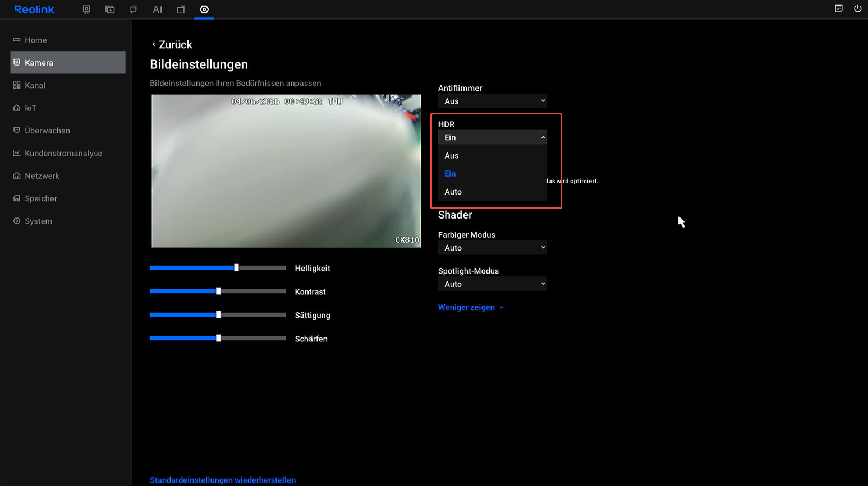Screen dimensions: 868x486
Task: Open the log notes icon at top right
Action: tap(839, 9)
